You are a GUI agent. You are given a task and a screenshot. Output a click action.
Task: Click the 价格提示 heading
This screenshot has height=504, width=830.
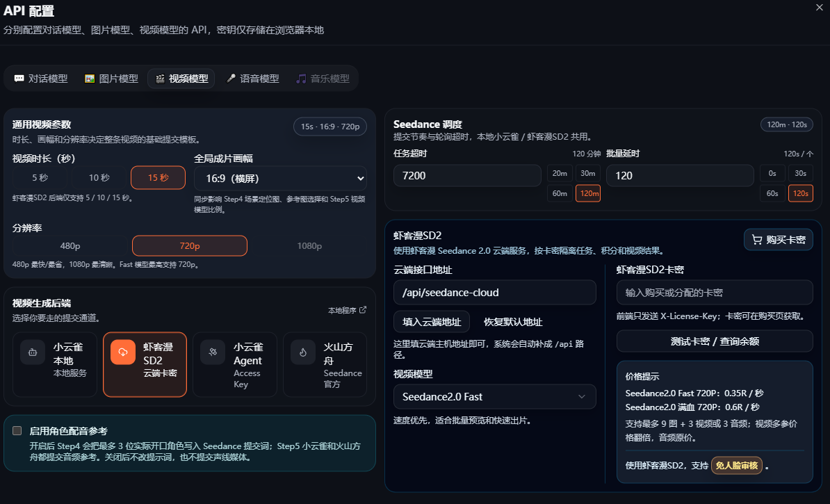pos(642,376)
